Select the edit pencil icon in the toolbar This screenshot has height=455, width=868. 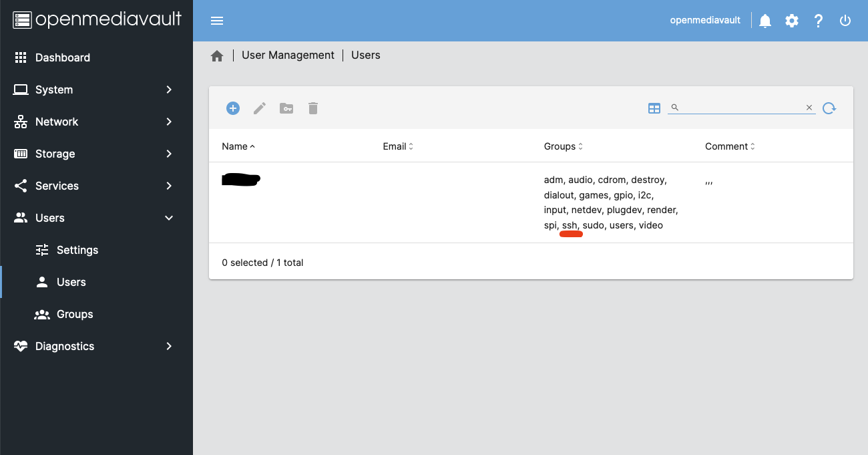click(259, 108)
